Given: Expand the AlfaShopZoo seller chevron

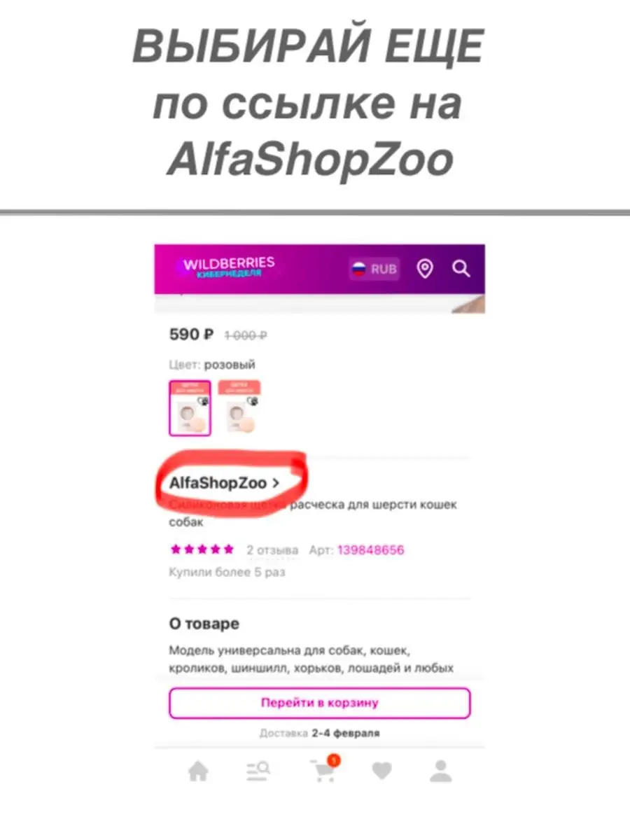Looking at the screenshot, I should tap(275, 483).
